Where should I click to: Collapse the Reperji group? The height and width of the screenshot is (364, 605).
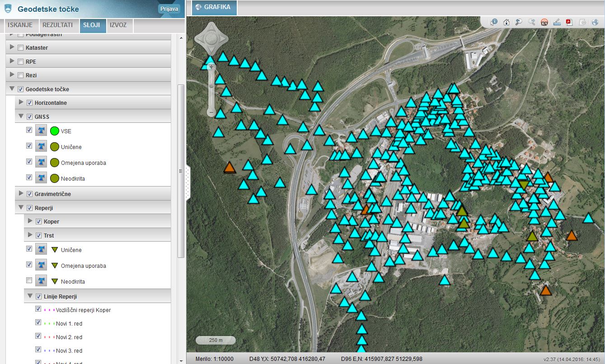pyautogui.click(x=21, y=208)
